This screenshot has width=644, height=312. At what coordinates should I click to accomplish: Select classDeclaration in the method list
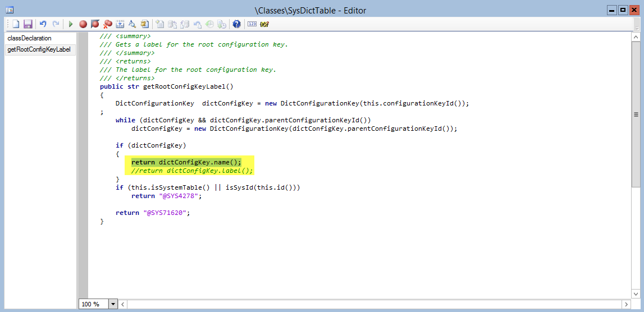click(x=29, y=38)
